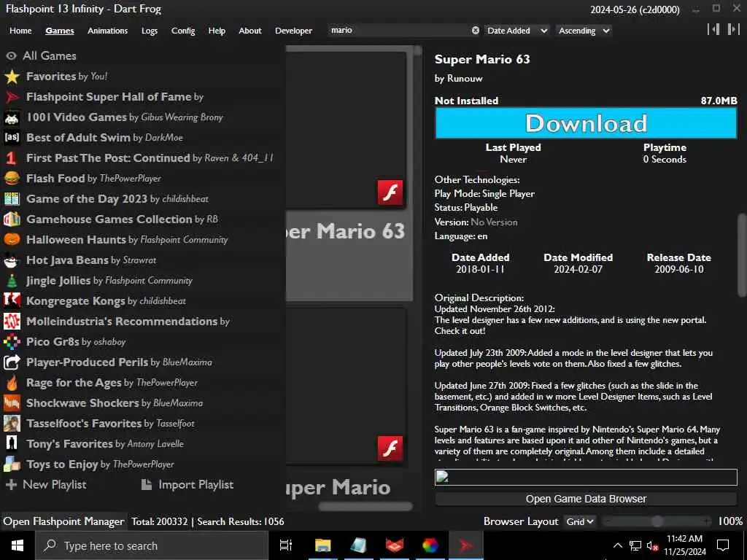
Task: Open the Browser Layout Grid dropdown
Action: [x=580, y=521]
